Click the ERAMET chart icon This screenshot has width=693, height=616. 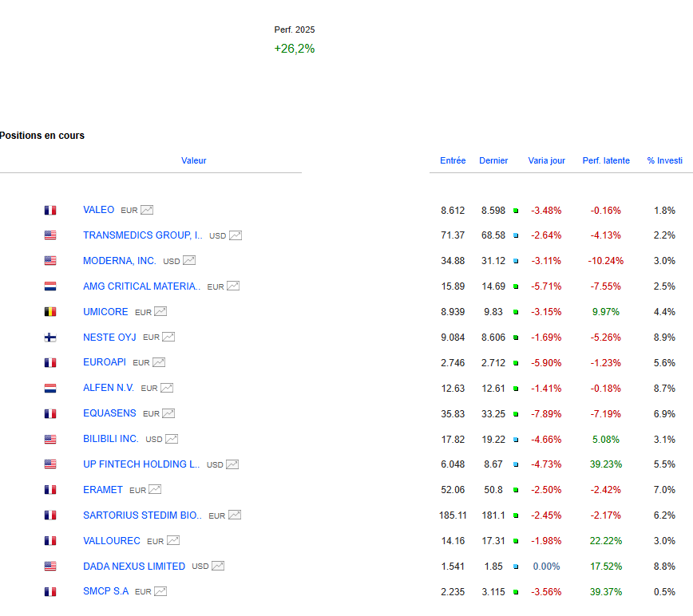pyautogui.click(x=155, y=490)
